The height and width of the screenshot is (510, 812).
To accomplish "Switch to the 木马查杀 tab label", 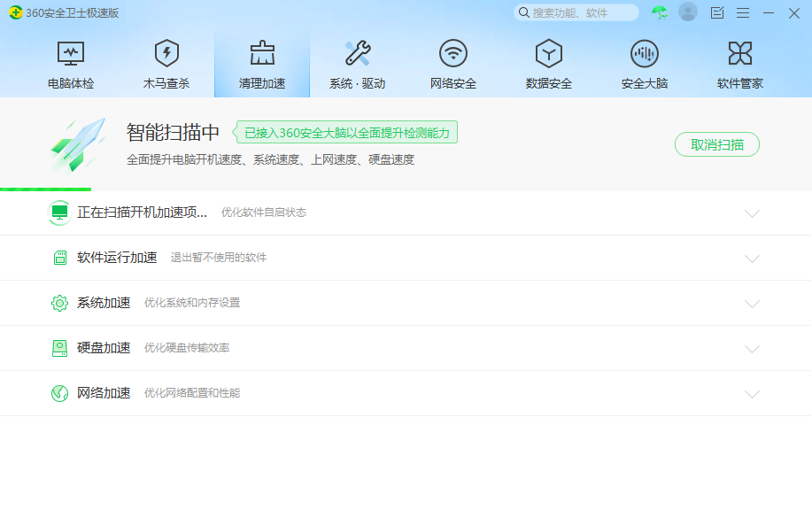I will coord(166,83).
